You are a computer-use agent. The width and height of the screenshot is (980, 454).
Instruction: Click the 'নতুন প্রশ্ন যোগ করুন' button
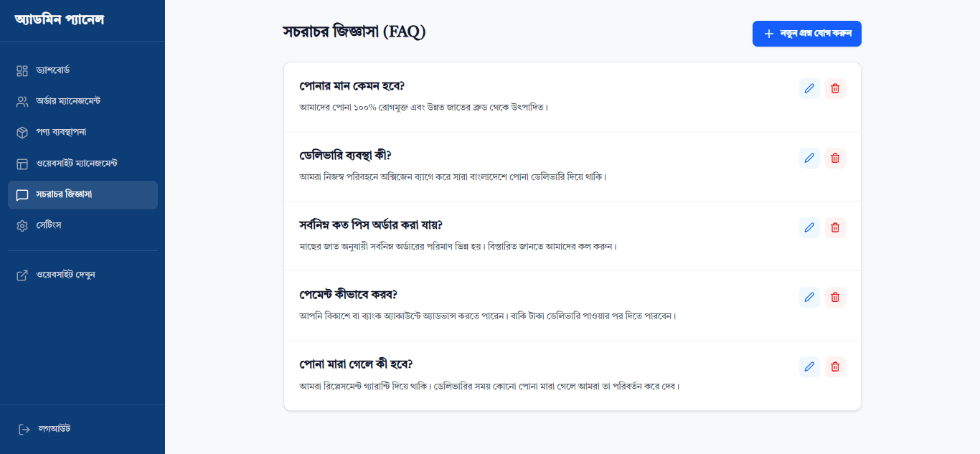coord(806,34)
